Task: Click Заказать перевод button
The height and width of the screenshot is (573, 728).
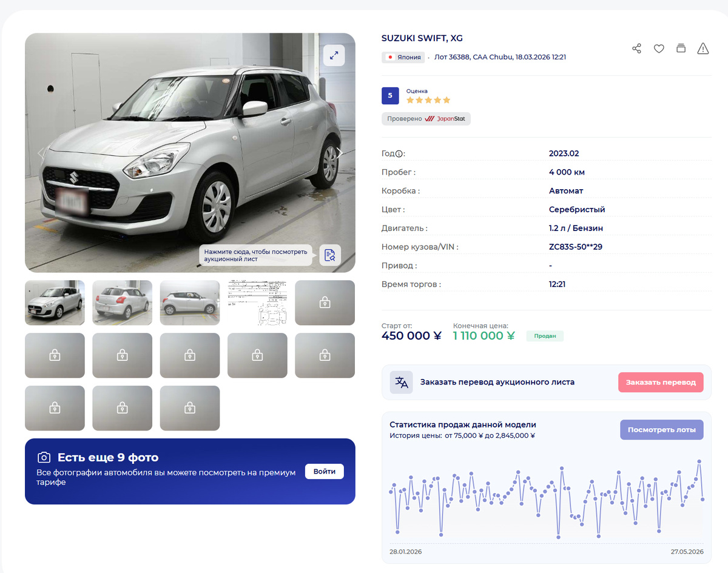Action: click(661, 383)
